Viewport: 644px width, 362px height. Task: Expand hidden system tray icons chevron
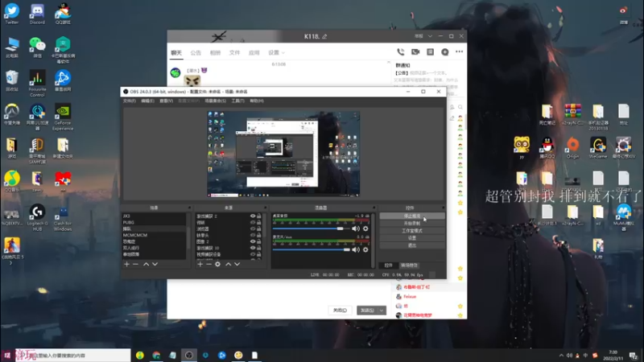(x=561, y=356)
